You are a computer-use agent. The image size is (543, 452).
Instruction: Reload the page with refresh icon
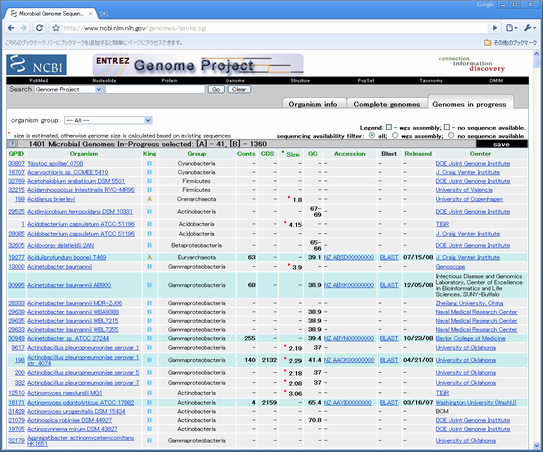coord(39,28)
